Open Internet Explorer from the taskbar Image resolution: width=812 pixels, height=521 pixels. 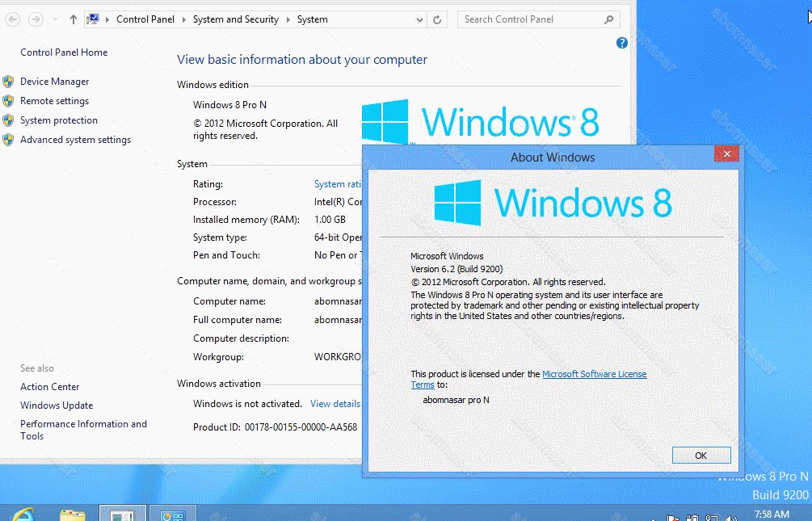pyautogui.click(x=23, y=515)
